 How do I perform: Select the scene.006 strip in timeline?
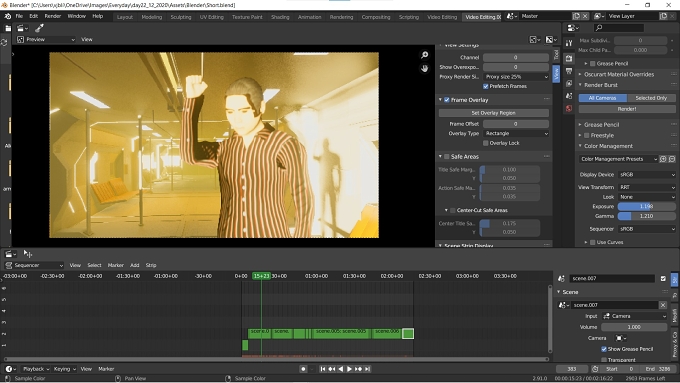387,333
